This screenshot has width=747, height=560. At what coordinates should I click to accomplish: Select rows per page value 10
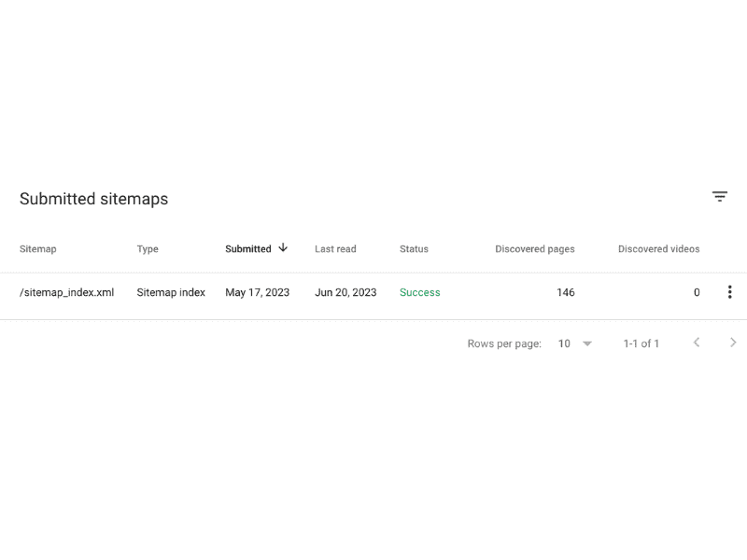(564, 343)
